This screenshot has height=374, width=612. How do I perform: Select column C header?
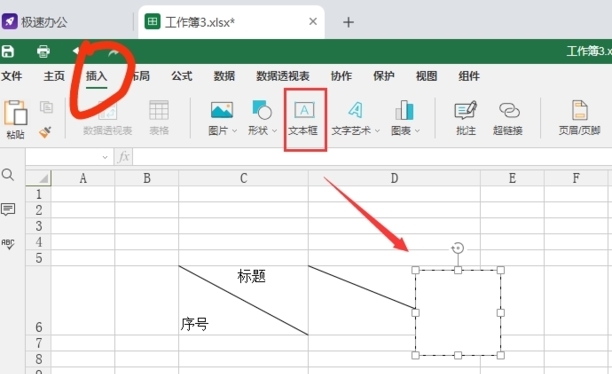tap(244, 178)
